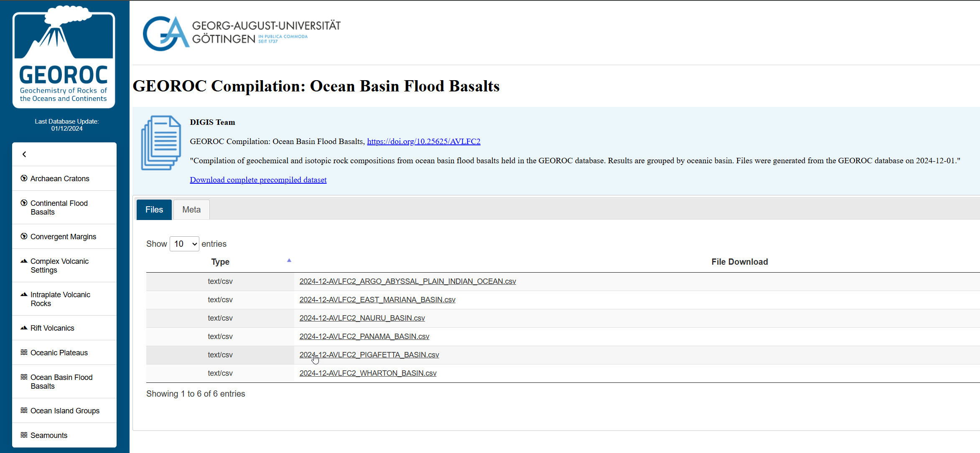Viewport: 980px width, 453px height.
Task: Download ARGO_ABYSSAL_PLAIN_INDIAN_OCEAN.csv file
Action: [x=407, y=281]
